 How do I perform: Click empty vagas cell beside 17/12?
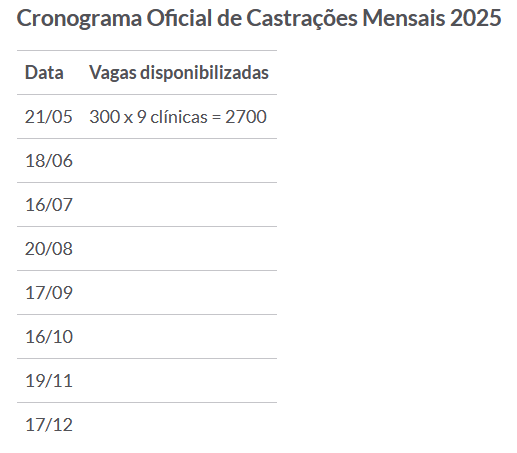pyautogui.click(x=179, y=425)
